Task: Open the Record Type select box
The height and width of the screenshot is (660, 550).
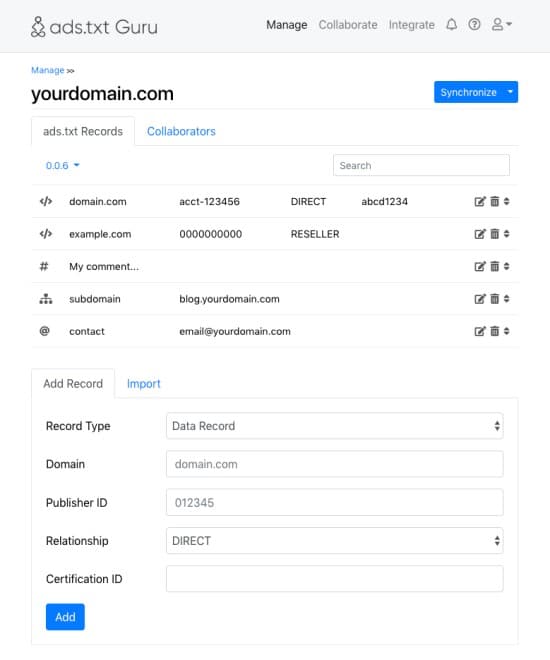Action: point(335,426)
